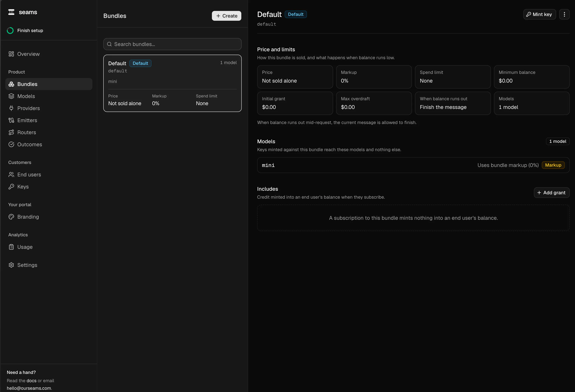575x392 pixels.
Task: Click the Usage clipboard icon
Action: pos(11,247)
